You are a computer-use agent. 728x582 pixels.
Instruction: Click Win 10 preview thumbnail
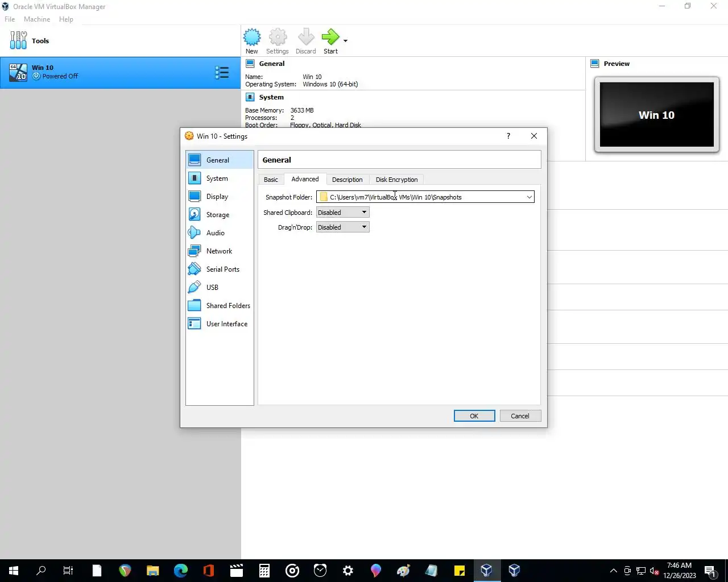click(657, 115)
